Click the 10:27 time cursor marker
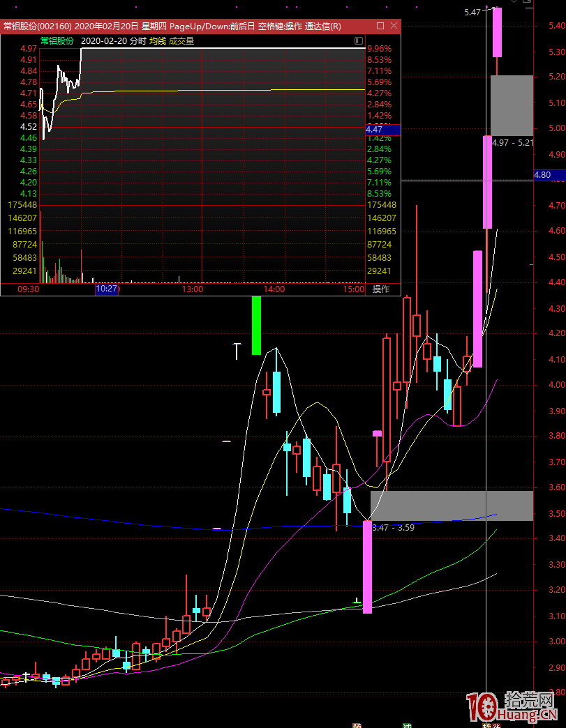Viewport: 566px width, 728px height. pyautogui.click(x=107, y=289)
